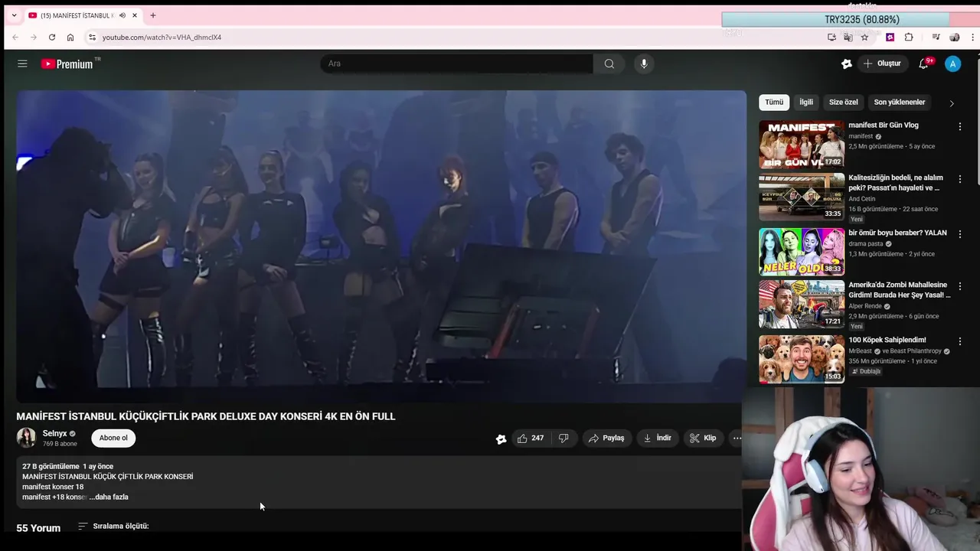This screenshot has height=551, width=980.
Task: Dislike the video with thumbs down
Action: [563, 438]
